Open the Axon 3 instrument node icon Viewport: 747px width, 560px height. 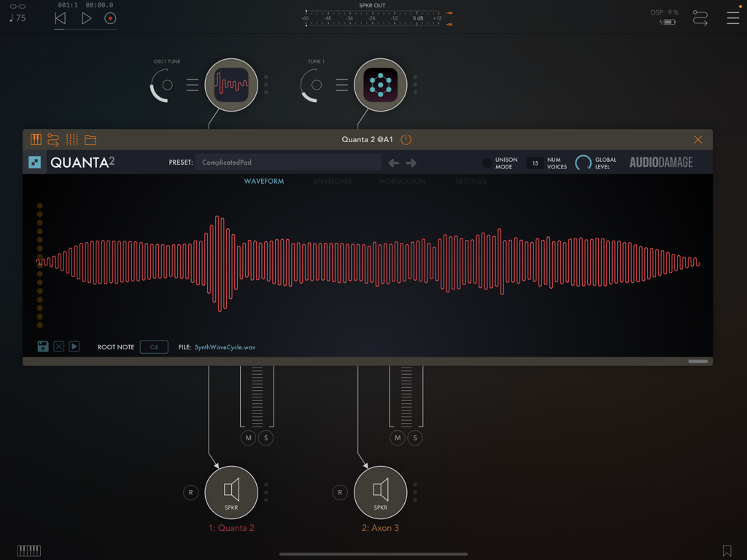380,85
